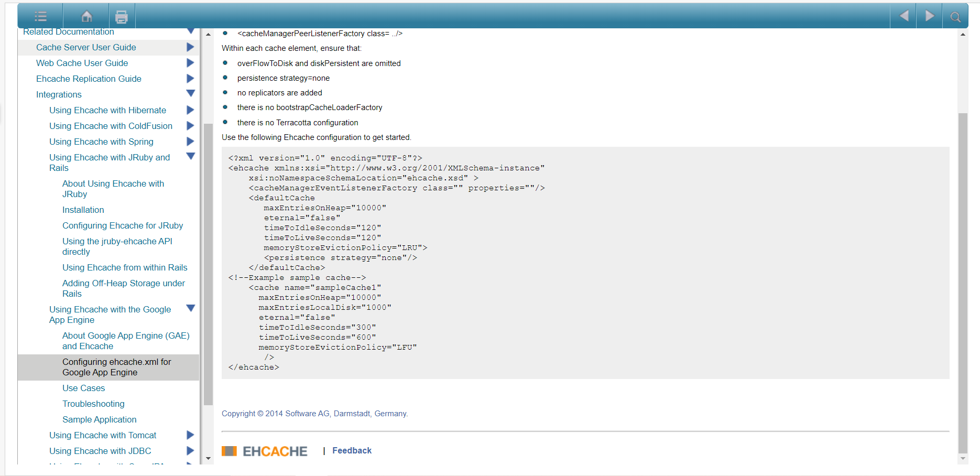Open Using Ehcache with Tomcat
This screenshot has width=980, height=476.
[x=103, y=435]
